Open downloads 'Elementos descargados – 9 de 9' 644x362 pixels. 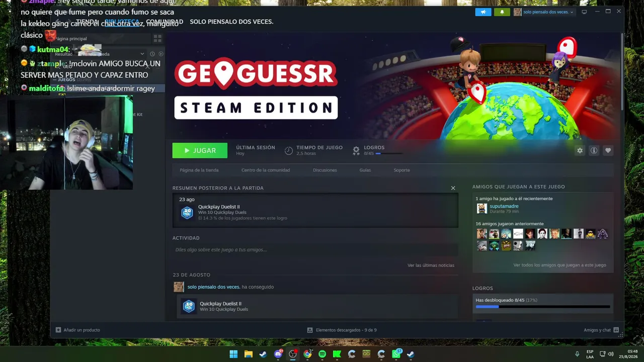(342, 330)
